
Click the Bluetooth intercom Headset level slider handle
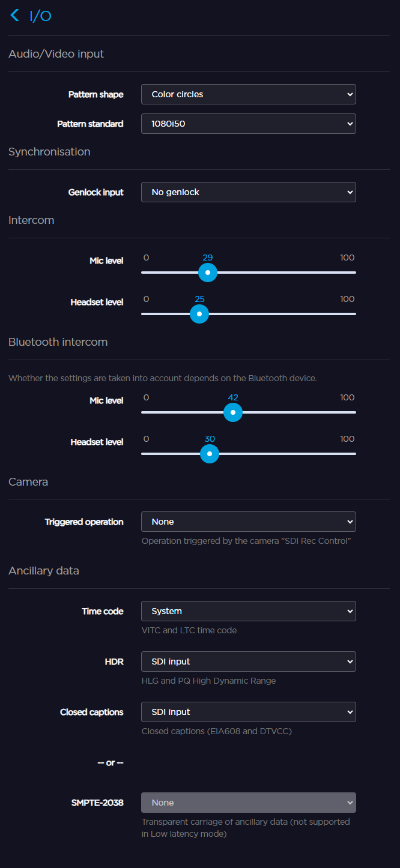coord(209,454)
